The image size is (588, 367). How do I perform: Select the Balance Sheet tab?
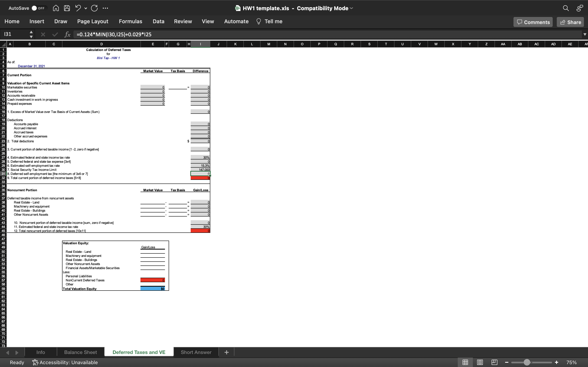point(80,352)
